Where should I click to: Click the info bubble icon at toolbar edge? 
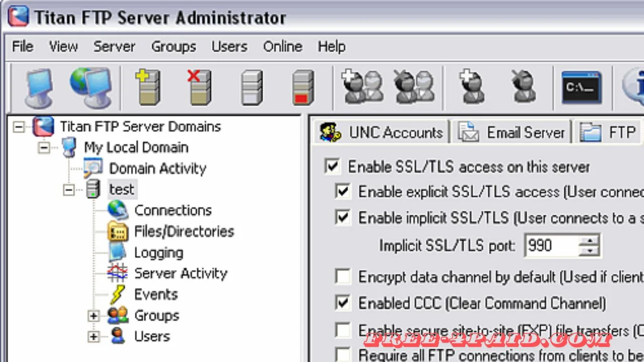pyautogui.click(x=633, y=87)
